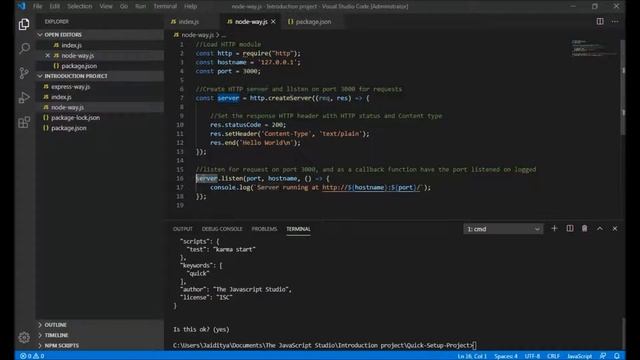
Task: Open the Search view in activity bar
Action: 24,49
